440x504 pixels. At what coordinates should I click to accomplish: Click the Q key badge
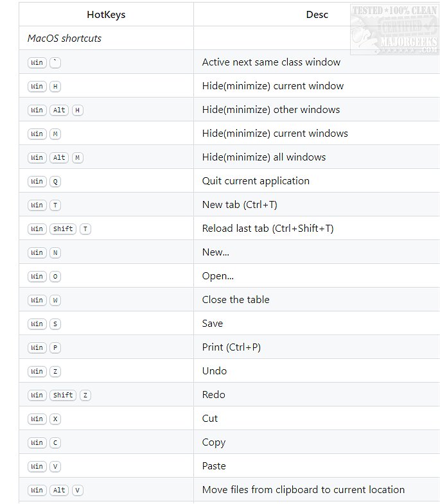tap(55, 182)
